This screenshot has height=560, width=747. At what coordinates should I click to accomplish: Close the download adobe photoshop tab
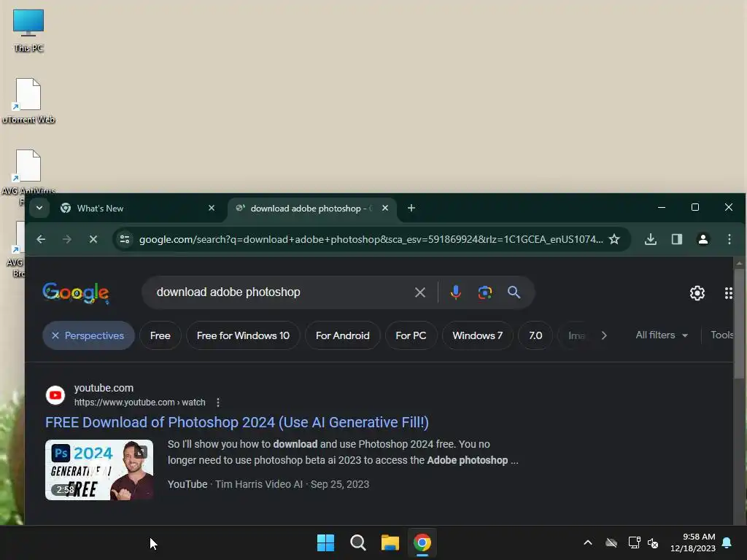385,208
